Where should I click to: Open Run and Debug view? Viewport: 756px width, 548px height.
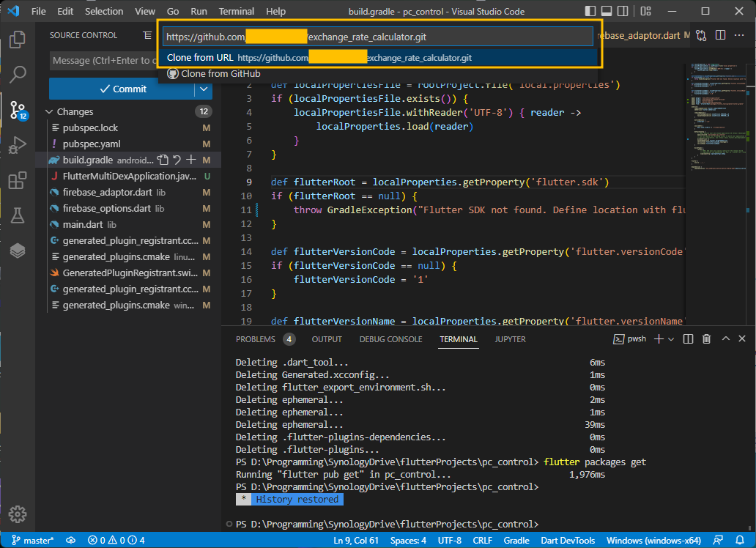(x=18, y=145)
